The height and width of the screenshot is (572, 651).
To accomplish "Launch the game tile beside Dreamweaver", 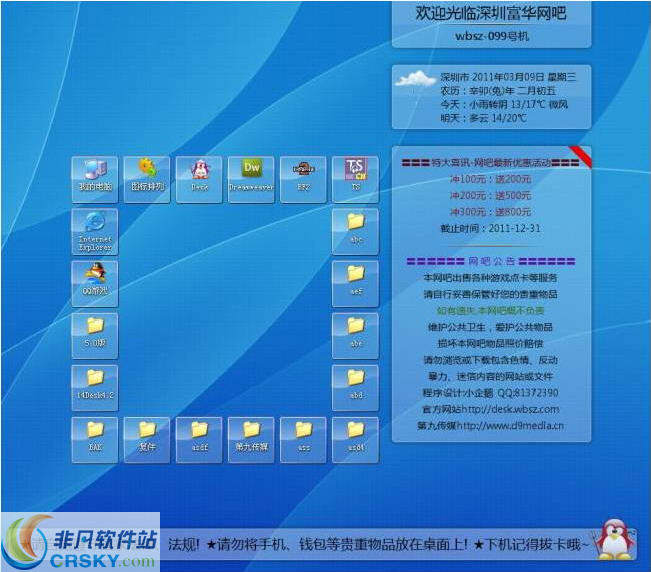I will tap(303, 180).
